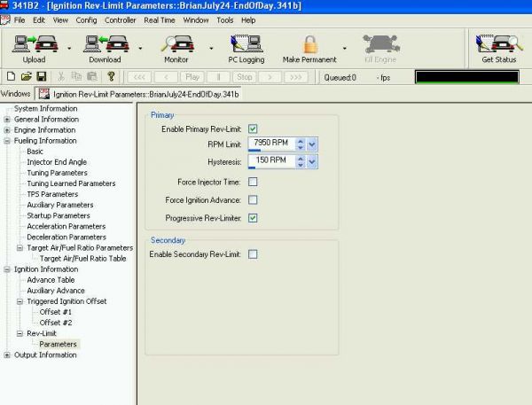Image resolution: width=532 pixels, height=405 pixels.
Task: Open the Real Time menu
Action: 160,19
